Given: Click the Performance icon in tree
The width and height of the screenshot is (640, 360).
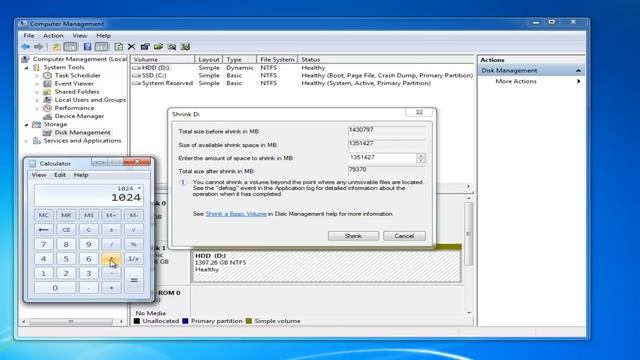Looking at the screenshot, I should click(x=47, y=108).
